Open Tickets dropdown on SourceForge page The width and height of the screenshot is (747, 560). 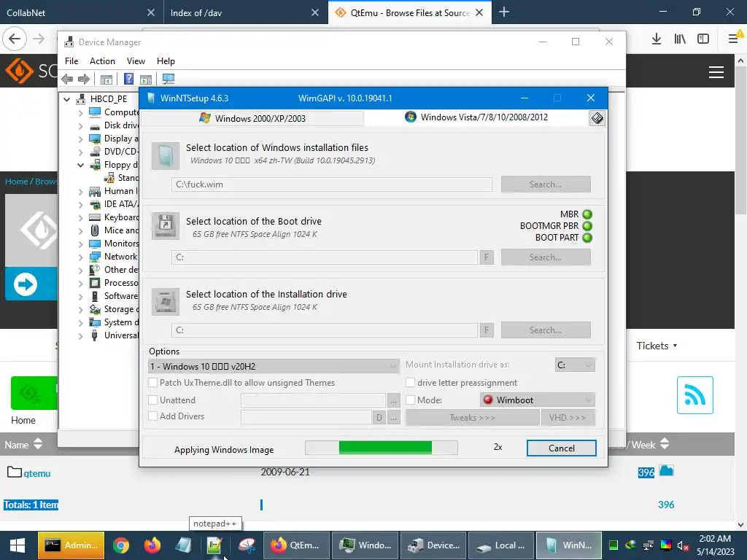(657, 346)
